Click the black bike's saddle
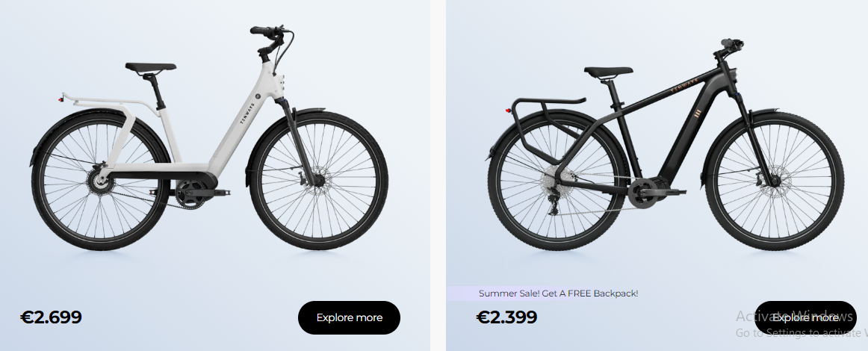 [608, 72]
